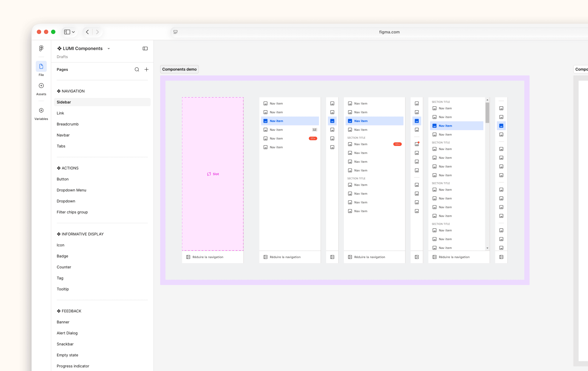588x371 pixels.
Task: Open the Sidebar page
Action: [x=102, y=102]
